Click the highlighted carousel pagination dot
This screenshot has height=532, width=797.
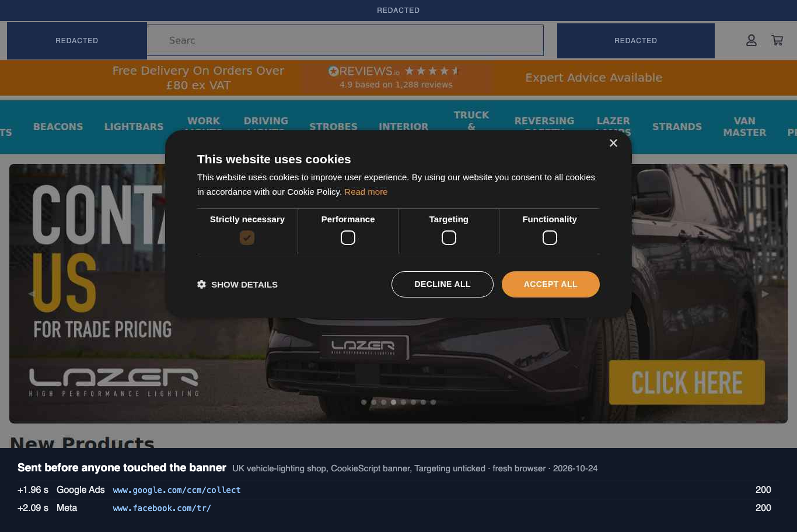[394, 402]
